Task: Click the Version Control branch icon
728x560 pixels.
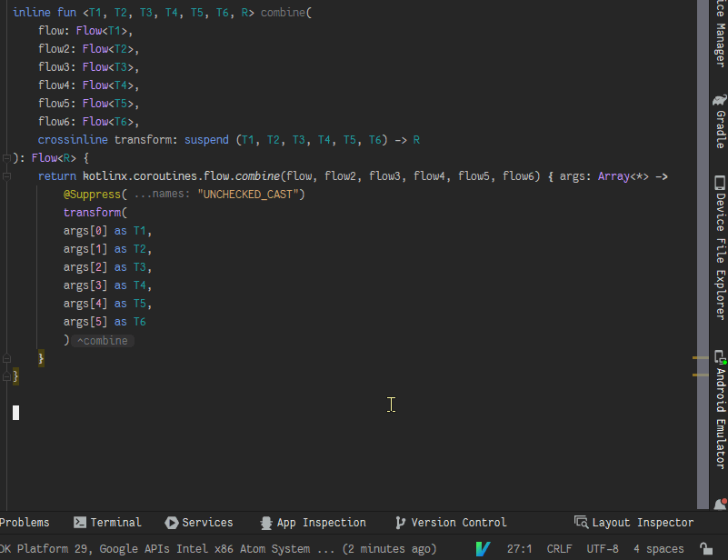Action: pyautogui.click(x=400, y=523)
